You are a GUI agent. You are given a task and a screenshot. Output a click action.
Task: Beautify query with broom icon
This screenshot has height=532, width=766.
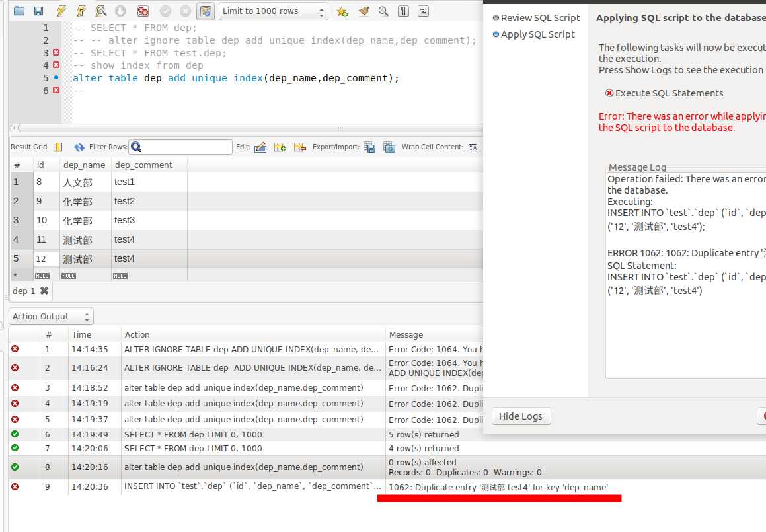click(364, 11)
